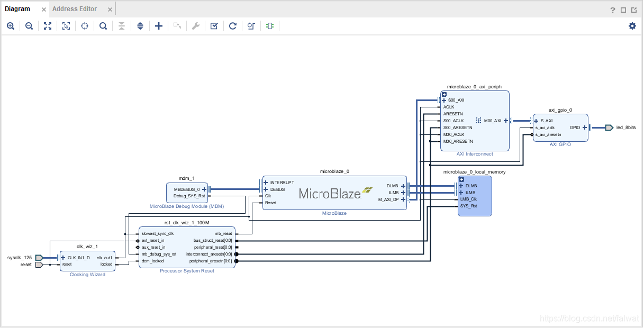Close the Diagram tab
This screenshot has height=328, width=644.
pos(44,10)
